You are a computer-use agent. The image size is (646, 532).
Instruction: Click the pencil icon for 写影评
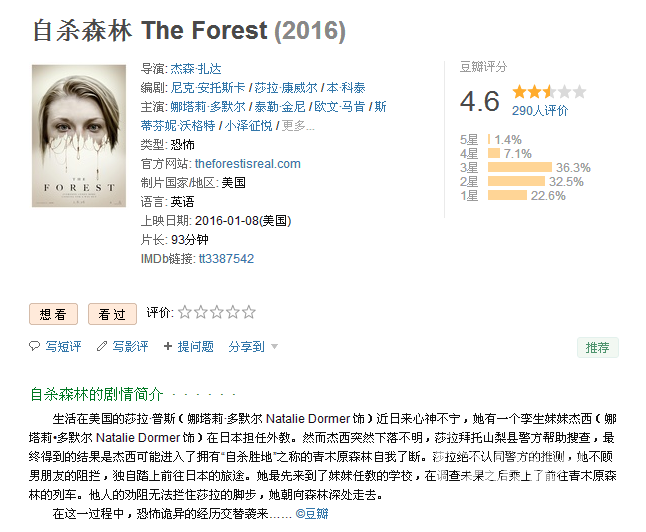point(102,346)
